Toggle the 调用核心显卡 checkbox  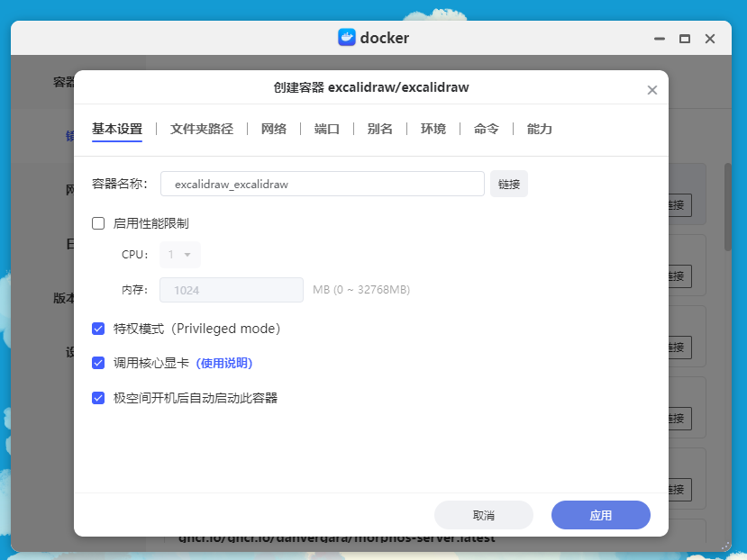coord(98,364)
